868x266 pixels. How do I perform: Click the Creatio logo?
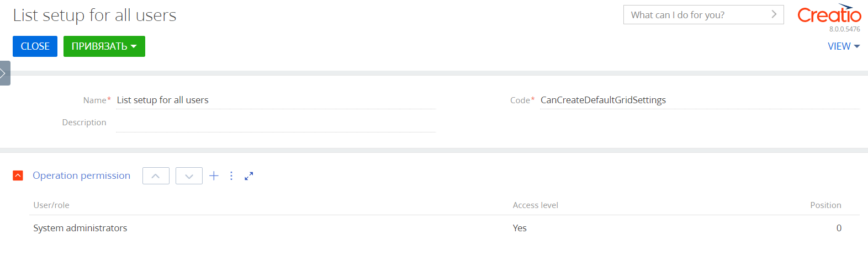point(829,14)
